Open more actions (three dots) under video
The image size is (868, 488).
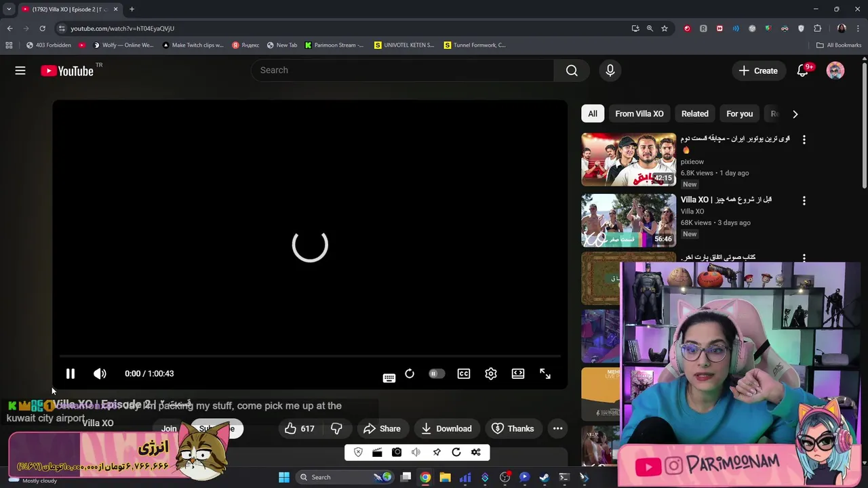(x=557, y=428)
